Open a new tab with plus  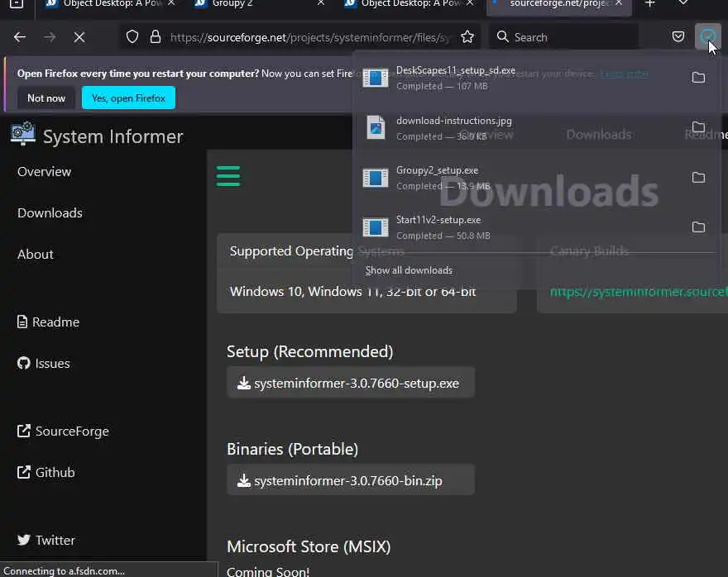click(x=650, y=3)
